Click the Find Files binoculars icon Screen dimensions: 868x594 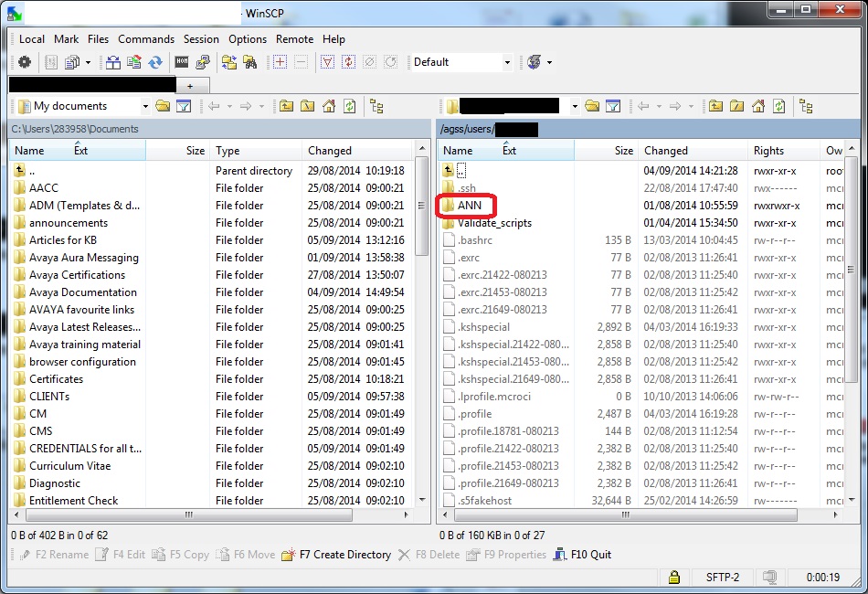[x=250, y=62]
